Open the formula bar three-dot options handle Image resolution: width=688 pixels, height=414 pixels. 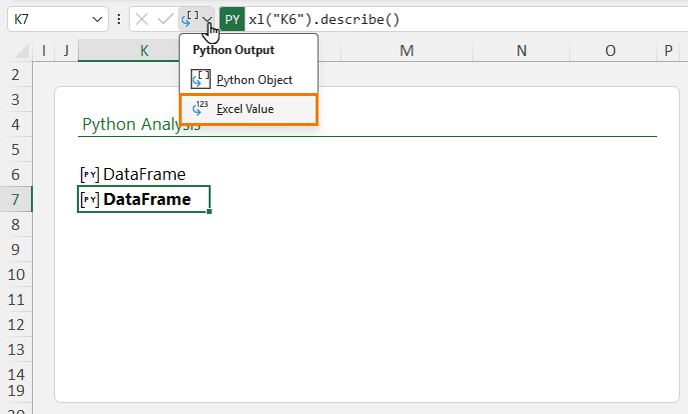pyautogui.click(x=119, y=19)
